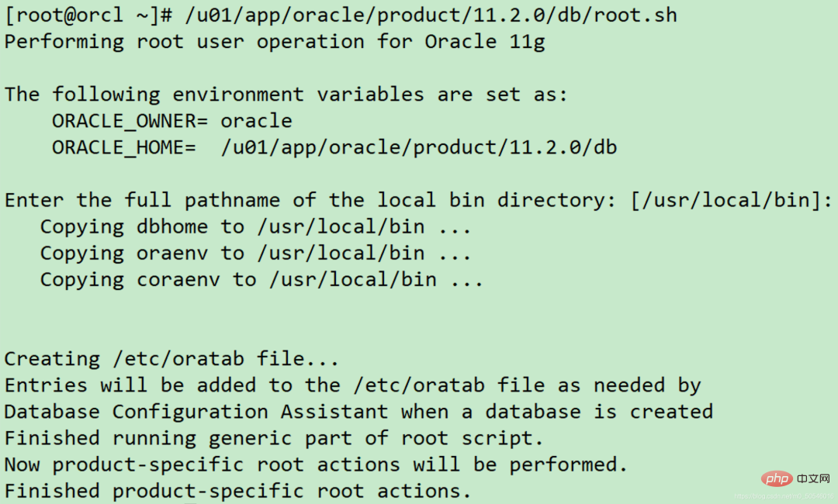This screenshot has height=504, width=838.
Task: Click the 中文网 text beside php logo
Action: click(813, 478)
